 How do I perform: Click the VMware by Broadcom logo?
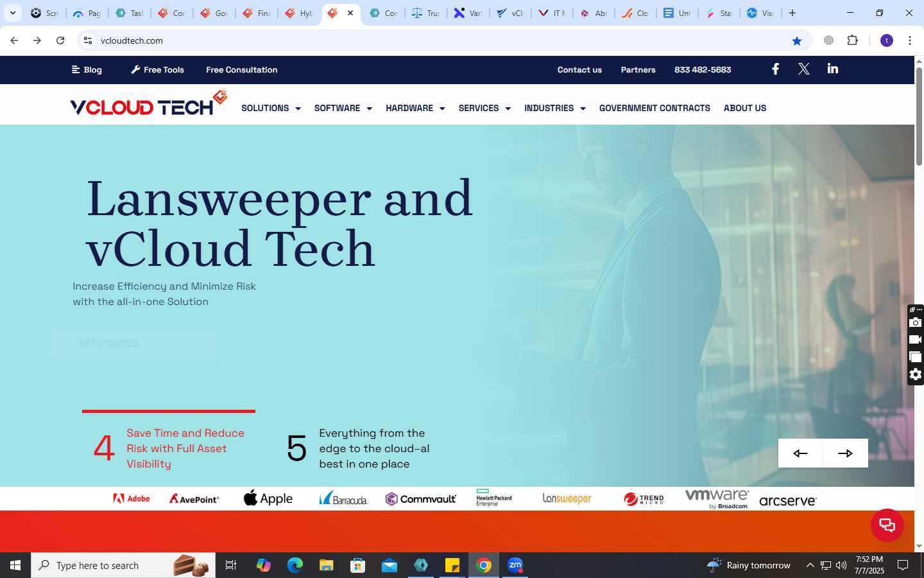coord(717,498)
